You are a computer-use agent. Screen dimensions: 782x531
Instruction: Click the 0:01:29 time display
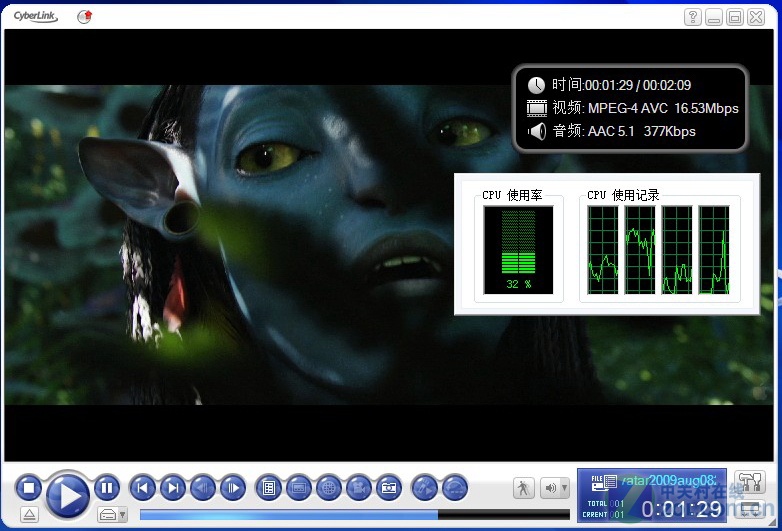click(x=681, y=509)
